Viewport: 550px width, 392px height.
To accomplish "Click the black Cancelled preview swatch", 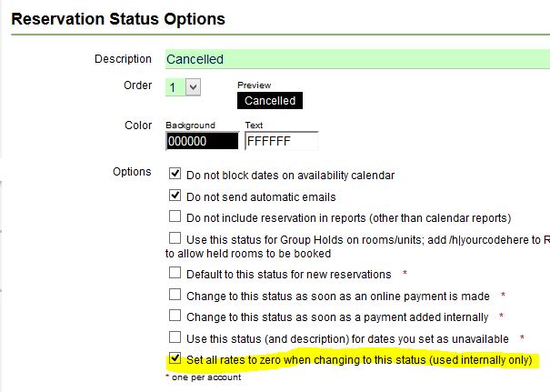I will [270, 100].
